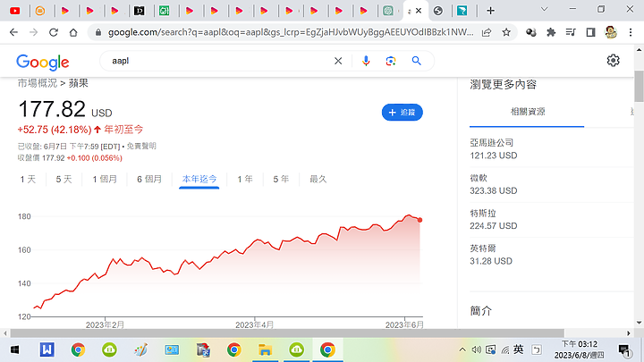Open the Windows Start menu
Viewport: 644px width, 362px height.
pyautogui.click(x=15, y=350)
